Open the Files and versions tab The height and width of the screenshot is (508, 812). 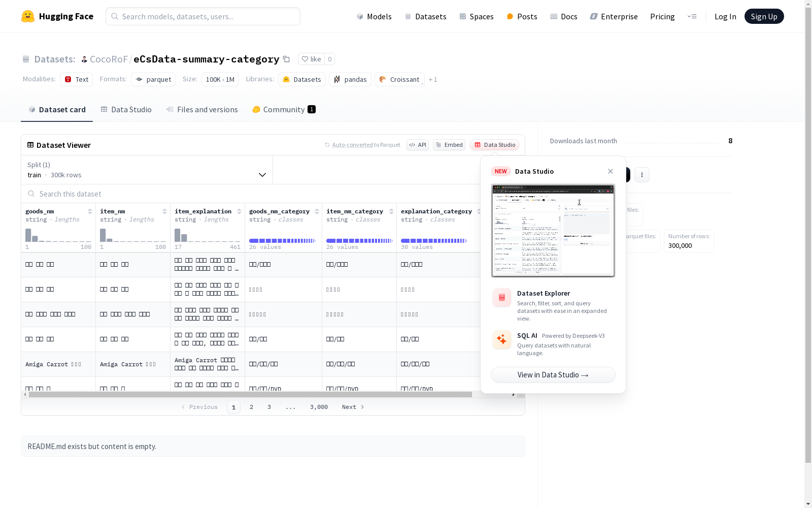click(x=202, y=110)
